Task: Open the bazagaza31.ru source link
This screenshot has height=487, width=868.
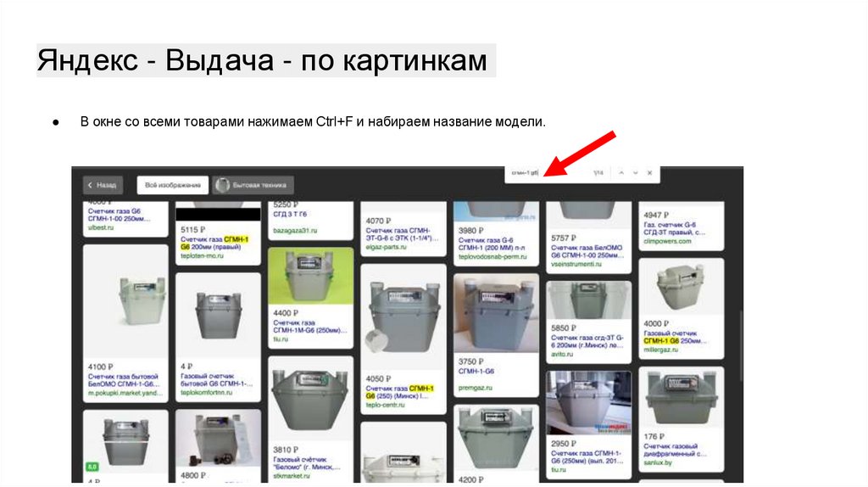Action: pyautogui.click(x=295, y=231)
